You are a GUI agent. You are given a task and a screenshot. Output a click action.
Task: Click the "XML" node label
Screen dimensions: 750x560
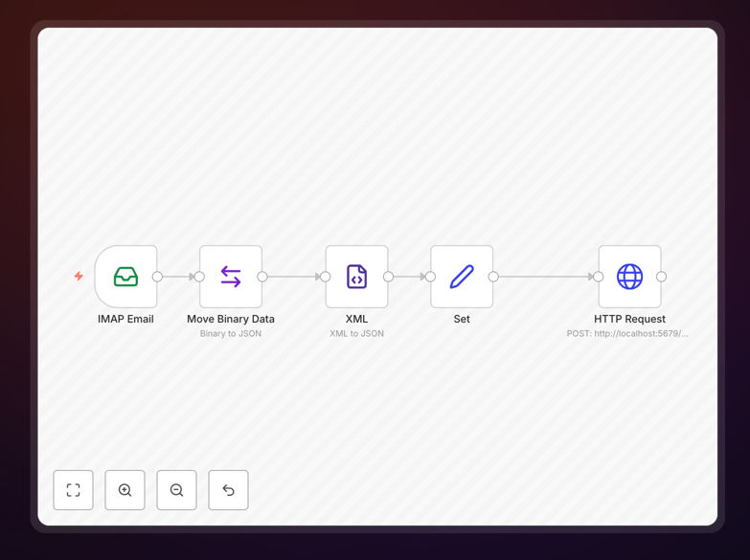click(x=357, y=319)
